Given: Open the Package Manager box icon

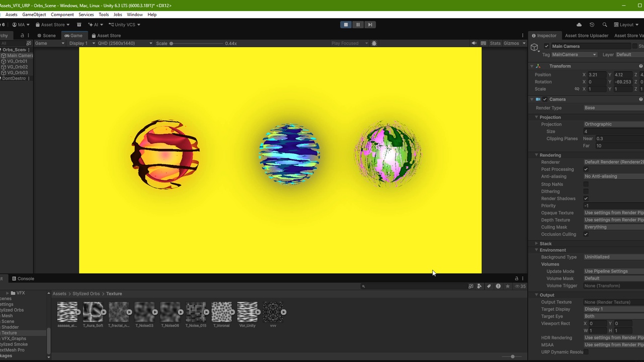Looking at the screenshot, I should coord(79,25).
